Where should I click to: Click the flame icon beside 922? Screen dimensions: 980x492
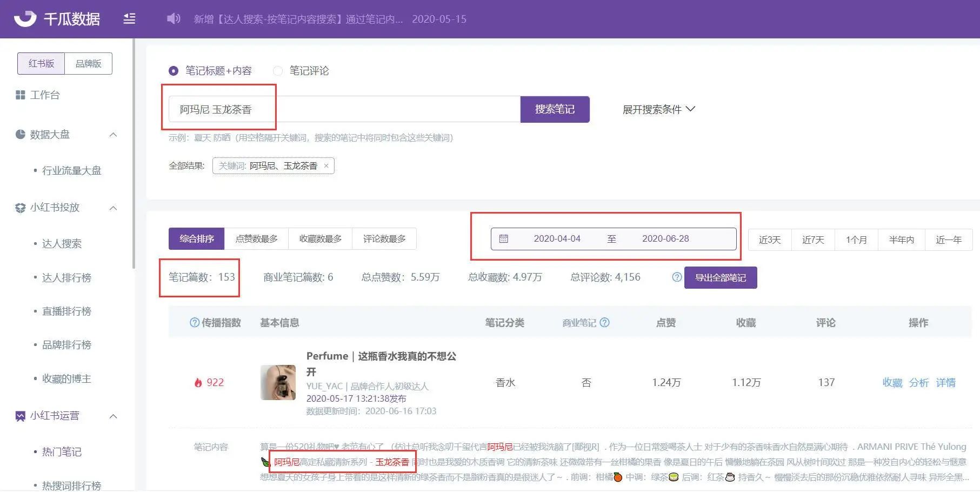tap(198, 382)
